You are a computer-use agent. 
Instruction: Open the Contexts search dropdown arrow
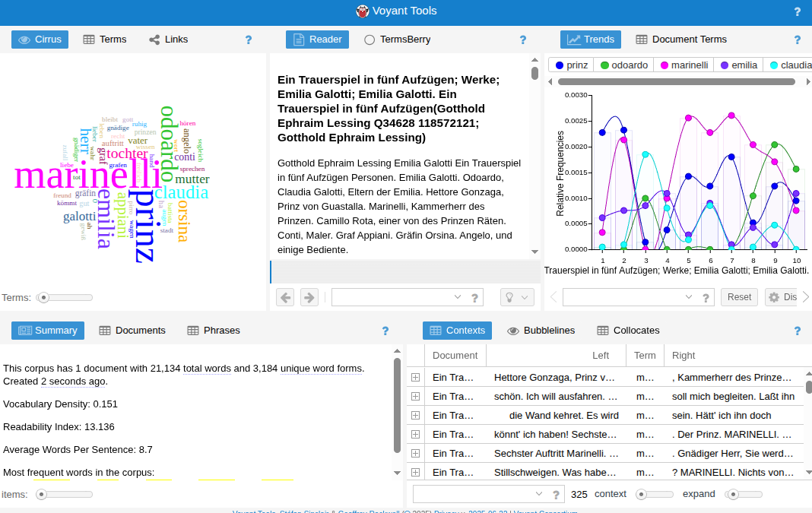tap(538, 494)
